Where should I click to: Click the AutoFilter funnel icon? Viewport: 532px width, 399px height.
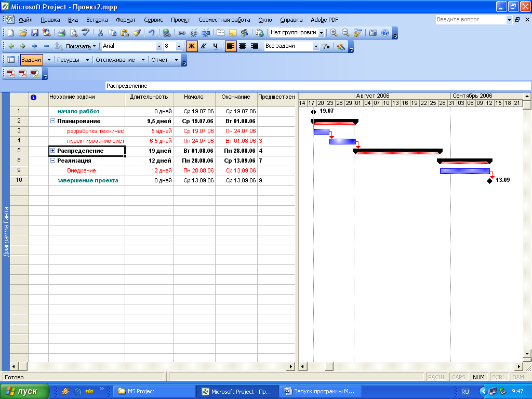point(326,46)
